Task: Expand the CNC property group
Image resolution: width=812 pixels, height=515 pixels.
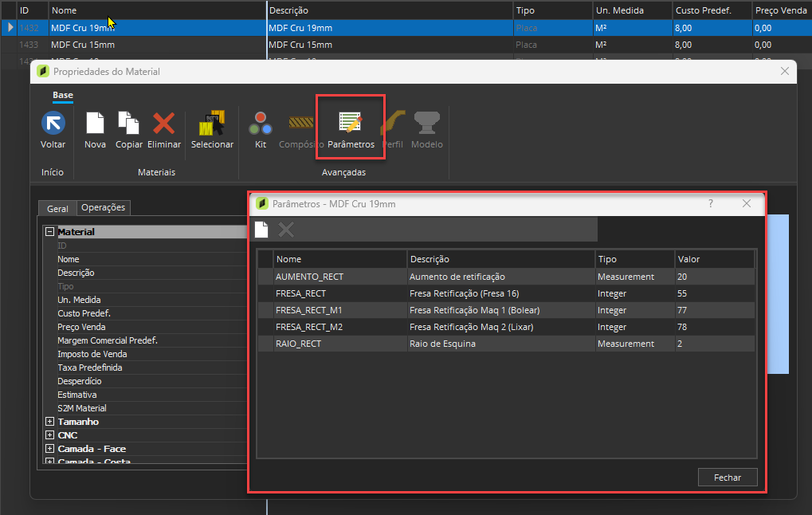Action: pos(49,435)
